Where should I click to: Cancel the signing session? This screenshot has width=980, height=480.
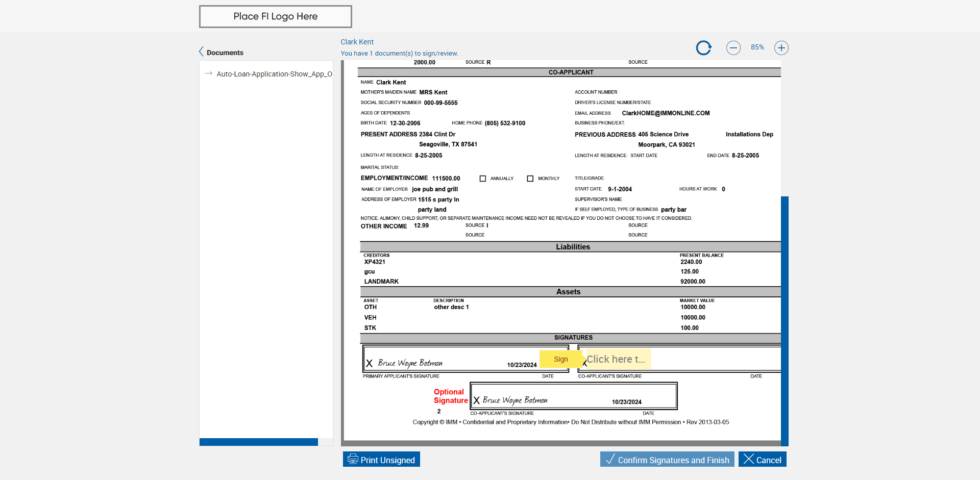coord(763,459)
